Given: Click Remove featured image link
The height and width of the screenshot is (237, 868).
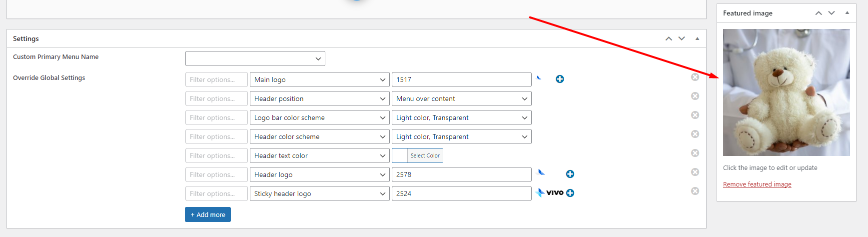Looking at the screenshot, I should tap(757, 184).
